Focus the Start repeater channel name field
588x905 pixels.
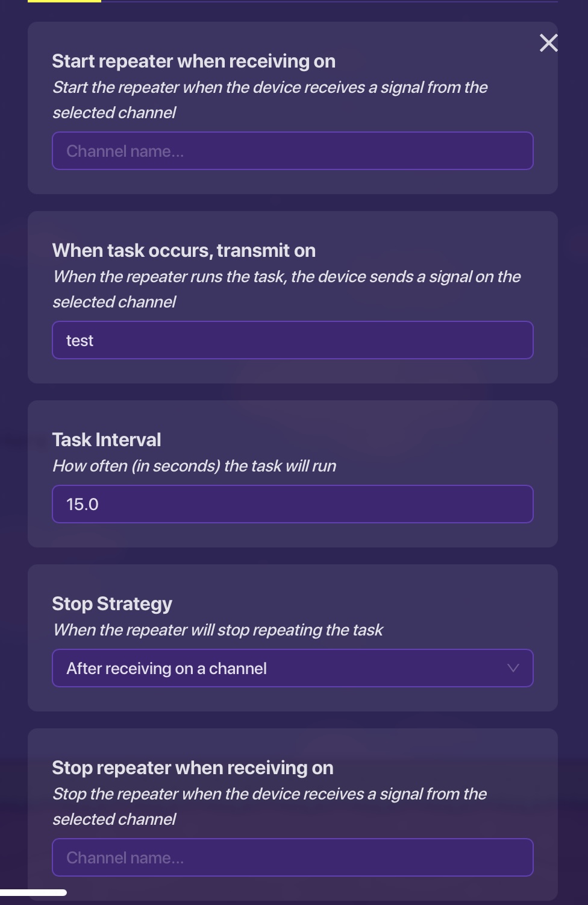coord(292,151)
